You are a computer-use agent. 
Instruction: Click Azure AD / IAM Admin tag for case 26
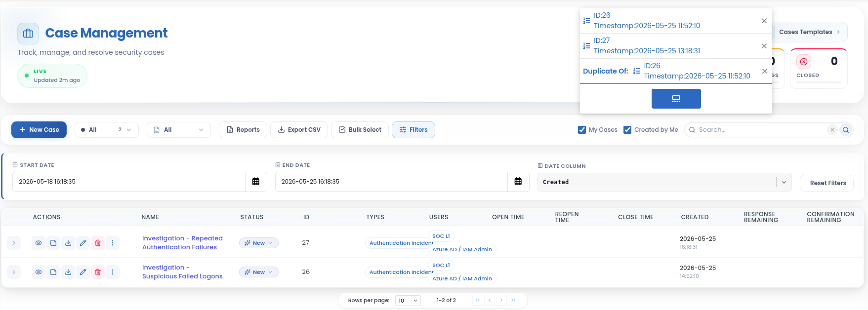(462, 278)
